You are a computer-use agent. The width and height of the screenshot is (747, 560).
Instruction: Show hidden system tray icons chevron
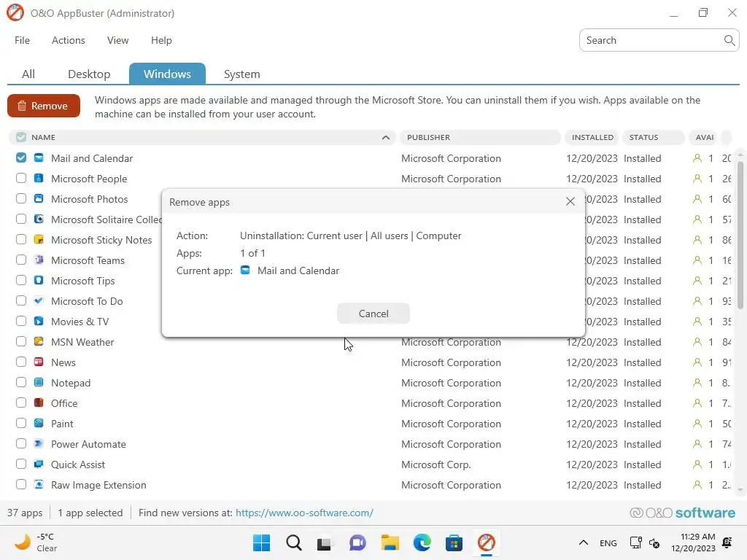(x=583, y=542)
